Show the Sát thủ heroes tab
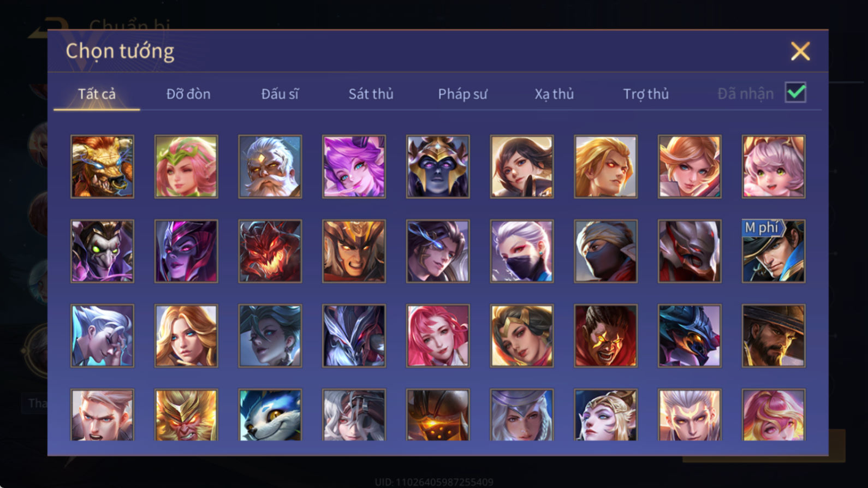This screenshot has height=488, width=868. pyautogui.click(x=371, y=94)
